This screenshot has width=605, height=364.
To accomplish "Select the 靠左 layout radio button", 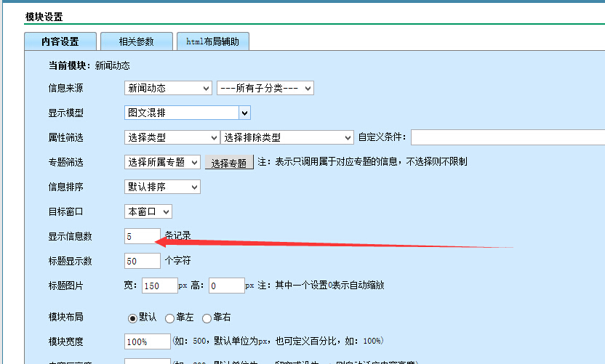I will point(170,318).
